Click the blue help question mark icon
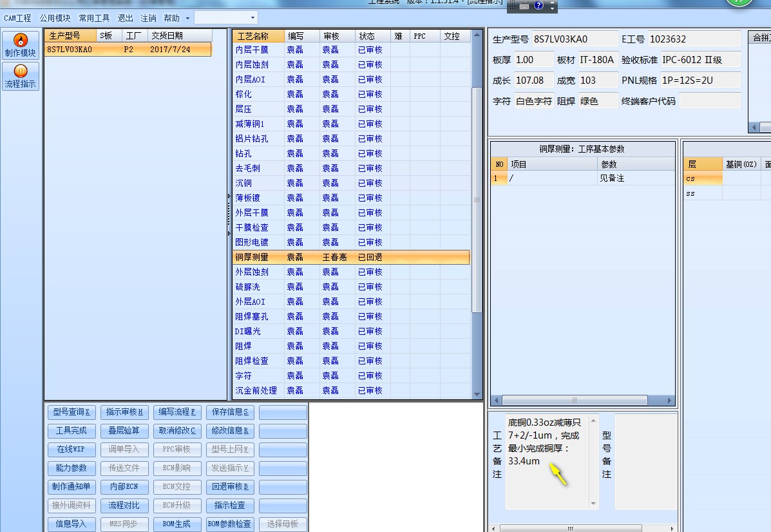771x532 pixels. click(538, 5)
